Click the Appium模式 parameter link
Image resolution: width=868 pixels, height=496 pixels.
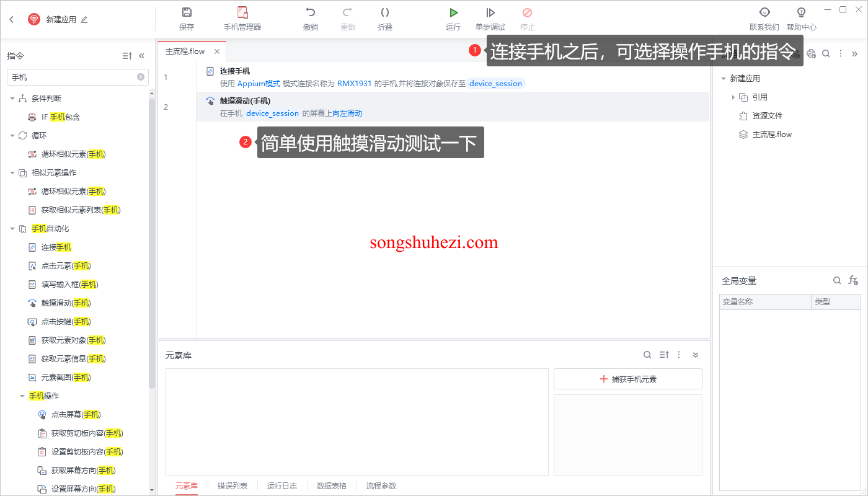[x=259, y=84]
